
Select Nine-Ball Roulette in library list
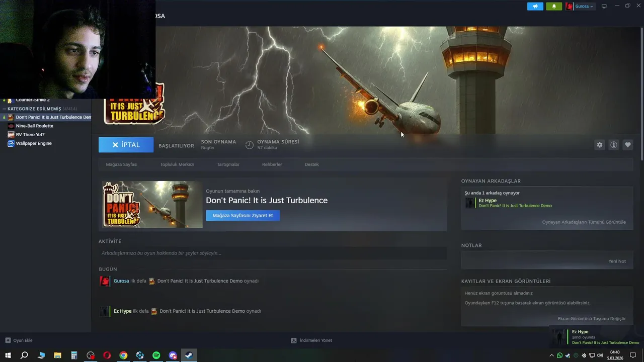[x=34, y=126]
